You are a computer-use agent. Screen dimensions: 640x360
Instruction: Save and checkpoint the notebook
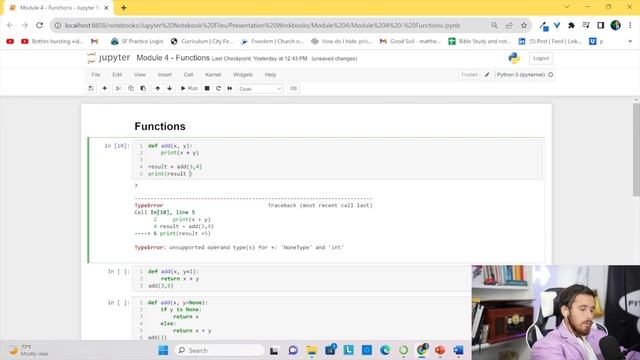point(91,89)
